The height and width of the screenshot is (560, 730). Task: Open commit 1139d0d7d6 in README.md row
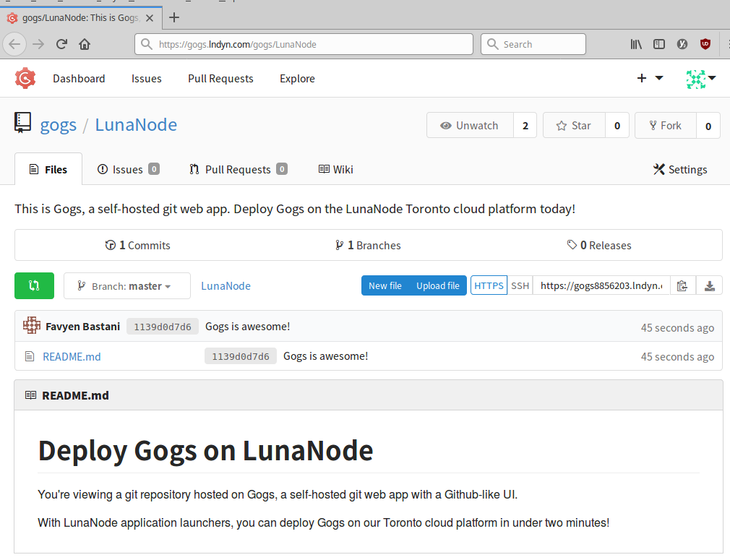pyautogui.click(x=241, y=356)
